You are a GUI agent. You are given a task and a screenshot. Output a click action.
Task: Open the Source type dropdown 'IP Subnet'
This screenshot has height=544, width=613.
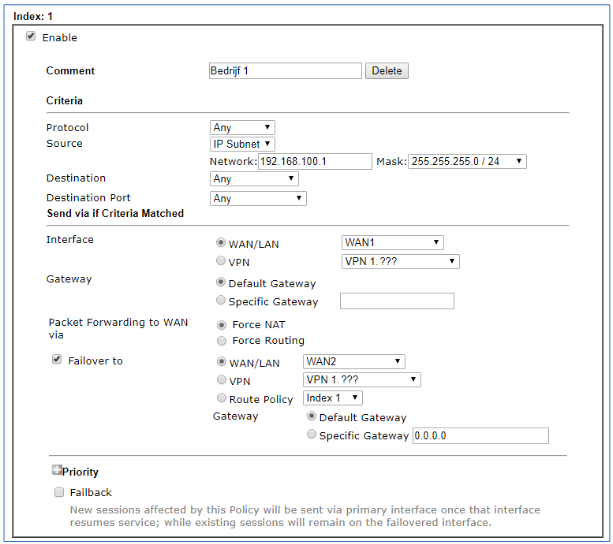coord(242,144)
